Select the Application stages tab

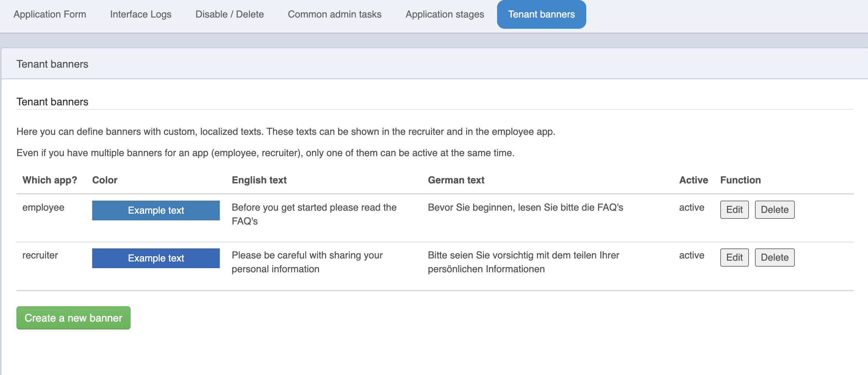coord(444,14)
